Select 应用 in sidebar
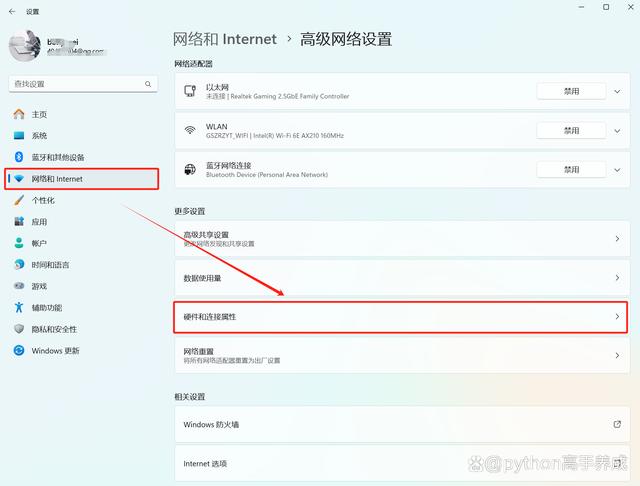640x486 pixels. 82,222
